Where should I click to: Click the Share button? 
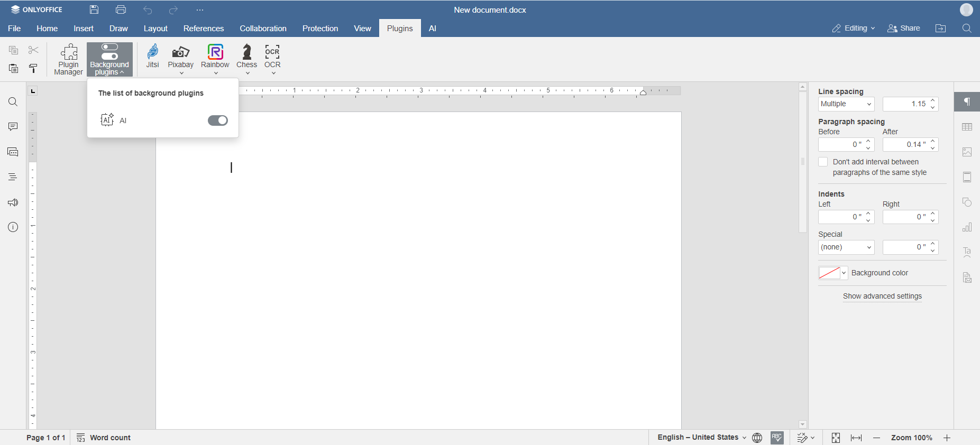click(904, 29)
